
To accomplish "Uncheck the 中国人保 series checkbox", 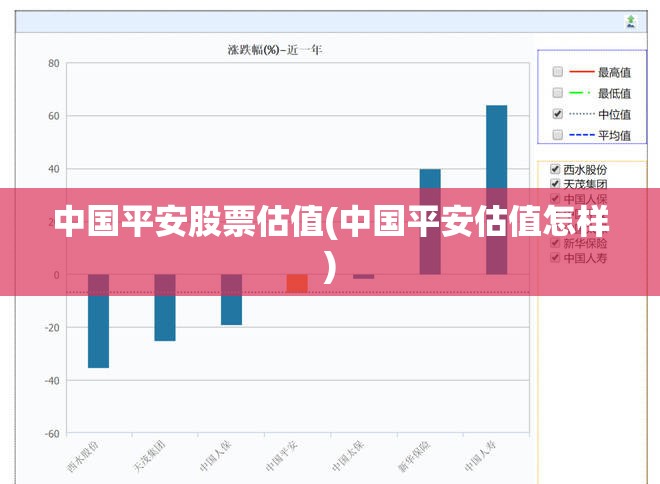I will (x=555, y=198).
